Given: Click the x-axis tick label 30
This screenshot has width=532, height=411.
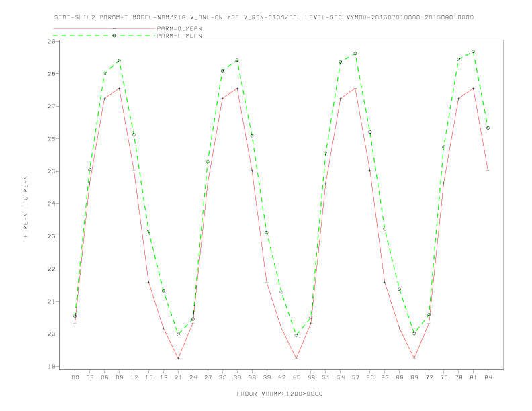Looking at the screenshot, I should (222, 377).
